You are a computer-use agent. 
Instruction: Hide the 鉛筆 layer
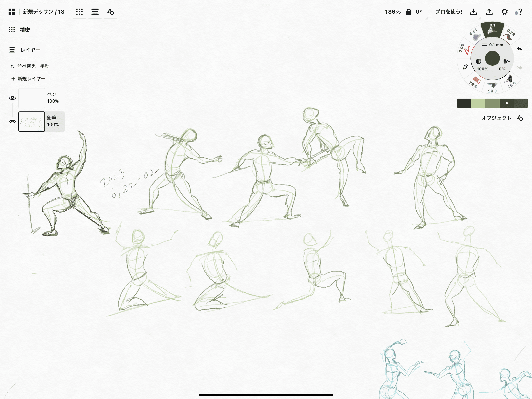(12, 121)
